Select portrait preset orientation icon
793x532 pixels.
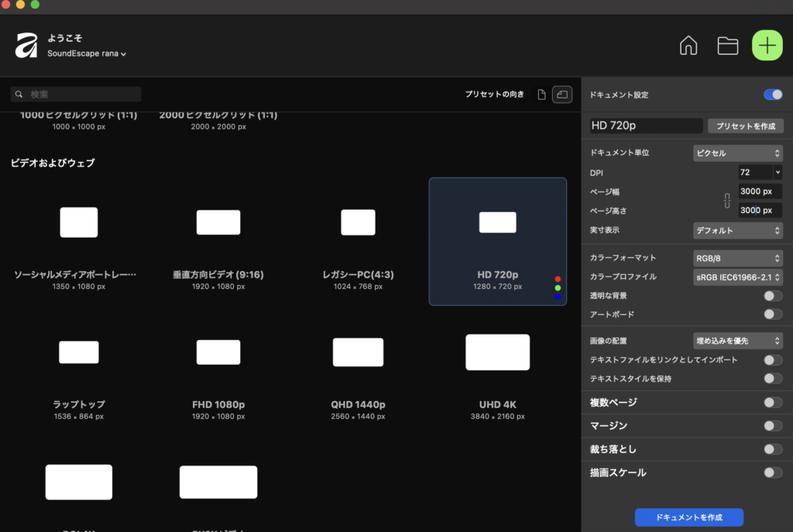point(541,94)
